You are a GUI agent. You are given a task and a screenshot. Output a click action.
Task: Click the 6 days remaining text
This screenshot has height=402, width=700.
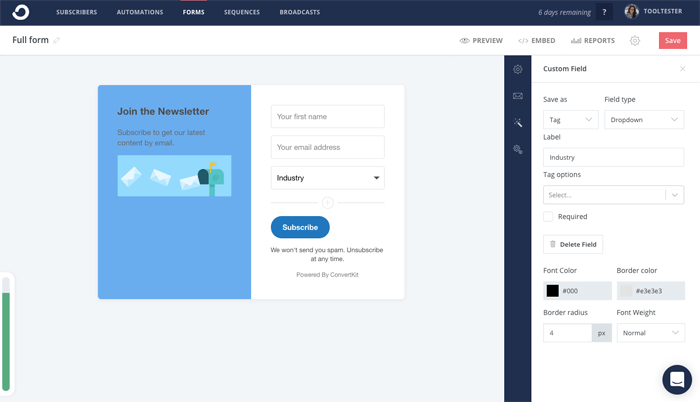tap(564, 13)
